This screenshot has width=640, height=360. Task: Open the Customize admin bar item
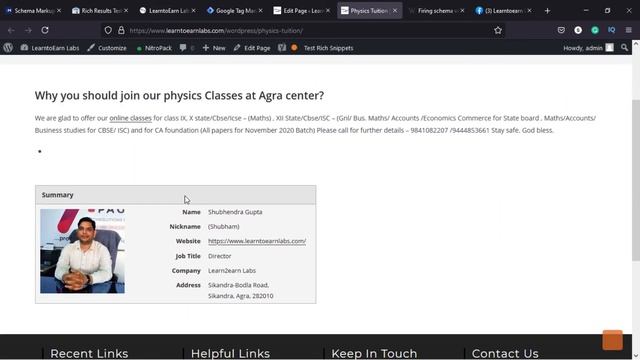[107, 48]
